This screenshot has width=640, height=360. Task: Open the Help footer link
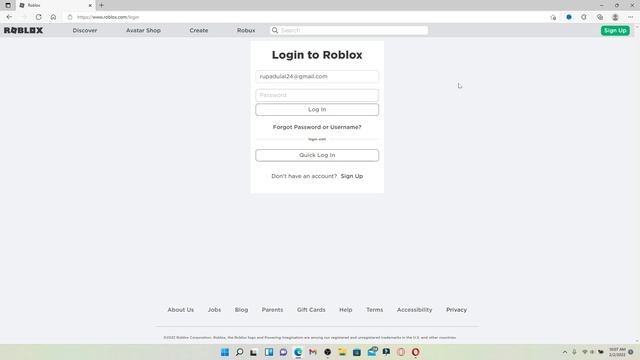(x=345, y=310)
